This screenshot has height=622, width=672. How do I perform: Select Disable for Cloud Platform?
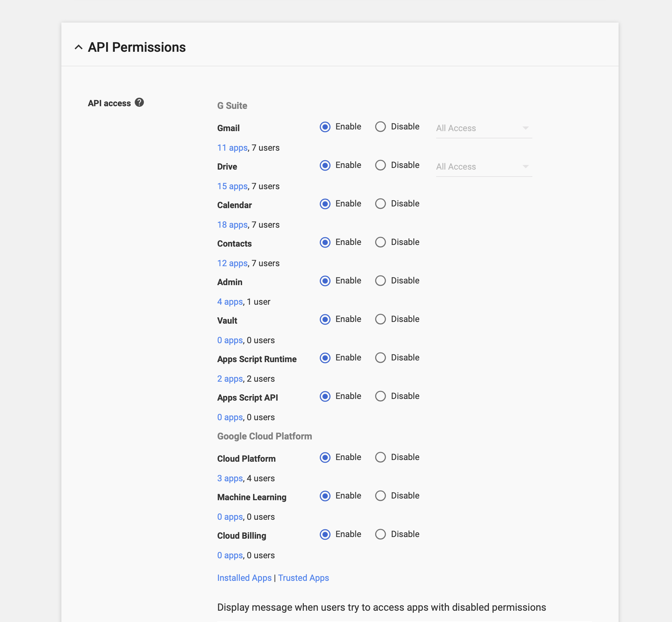[x=380, y=457]
